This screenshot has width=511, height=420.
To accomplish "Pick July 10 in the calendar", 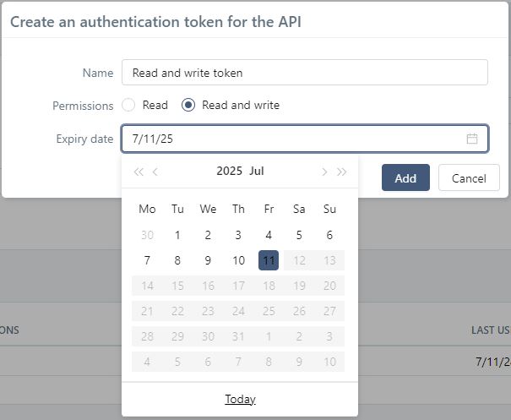I will tap(238, 260).
